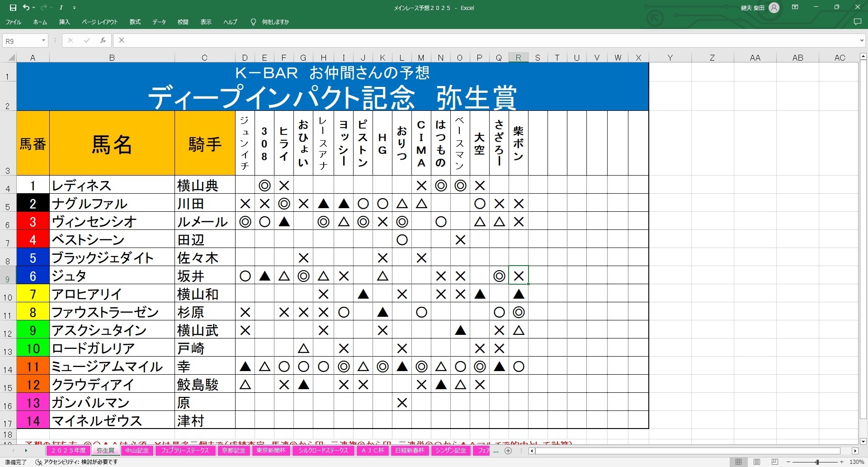Switch to the 日経新春杯 sheet tab
Viewport: 868px width, 467px height.
410,451
